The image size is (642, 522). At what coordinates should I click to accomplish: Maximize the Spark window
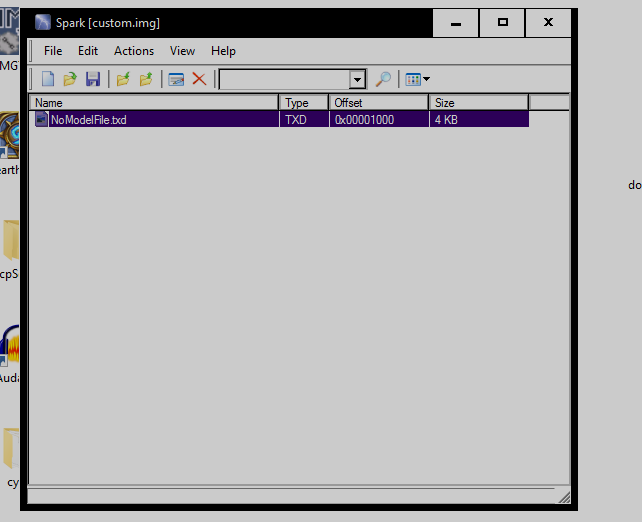(502, 23)
